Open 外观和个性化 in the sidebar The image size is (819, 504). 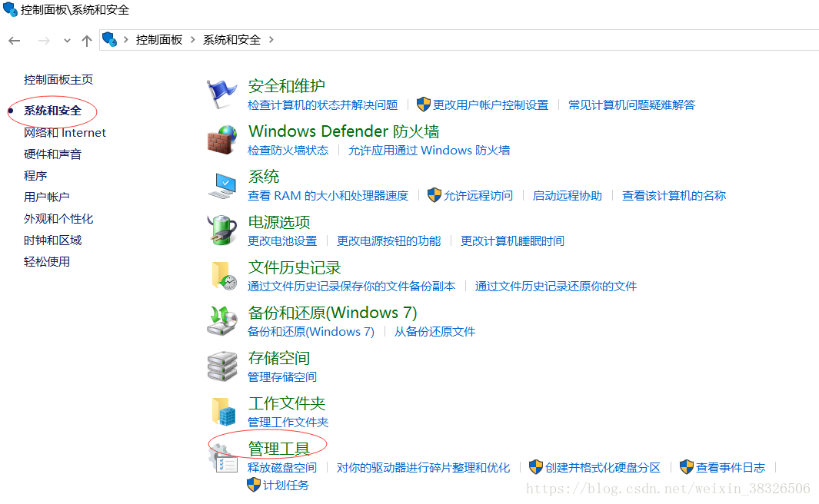pos(58,219)
